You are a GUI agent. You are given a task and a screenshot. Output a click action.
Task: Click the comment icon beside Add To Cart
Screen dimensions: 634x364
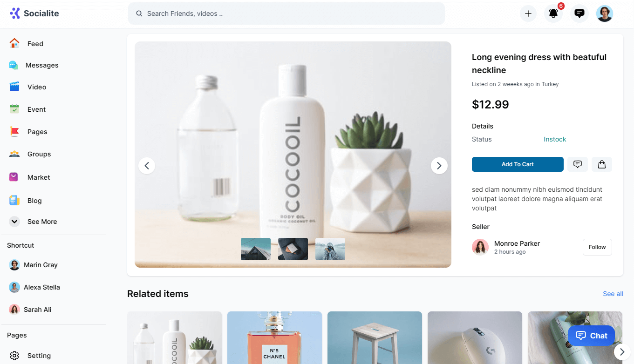click(578, 164)
